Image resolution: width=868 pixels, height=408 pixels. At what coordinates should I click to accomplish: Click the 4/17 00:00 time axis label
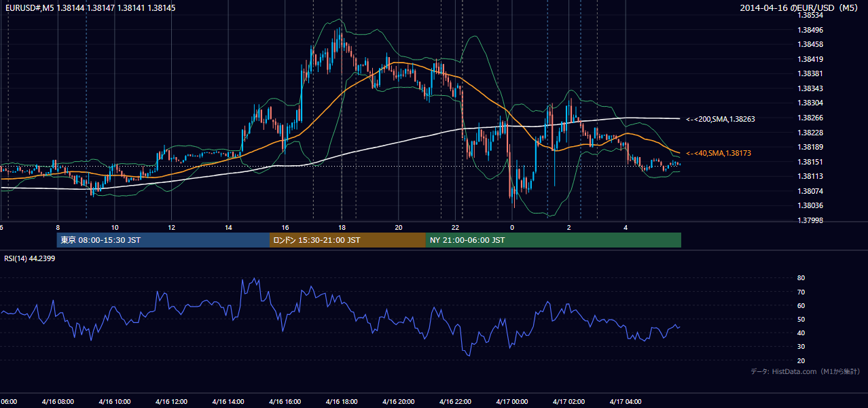point(512,402)
